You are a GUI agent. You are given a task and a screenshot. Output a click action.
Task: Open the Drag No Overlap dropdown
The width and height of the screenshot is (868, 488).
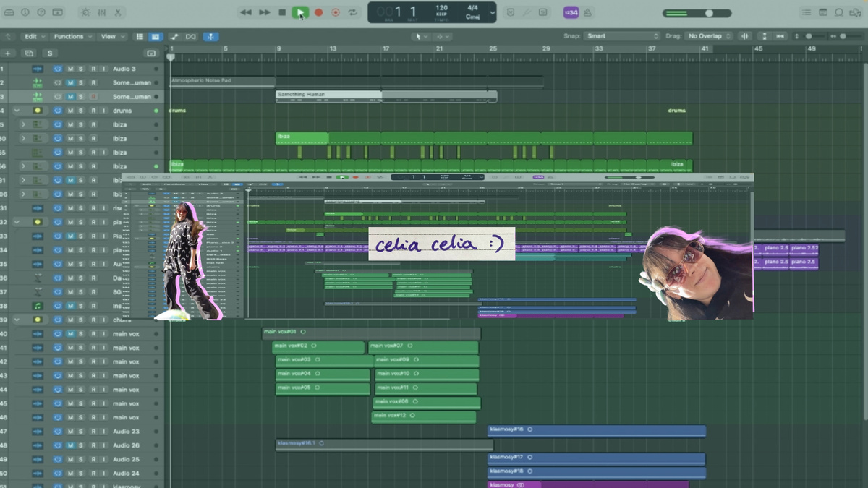point(709,36)
